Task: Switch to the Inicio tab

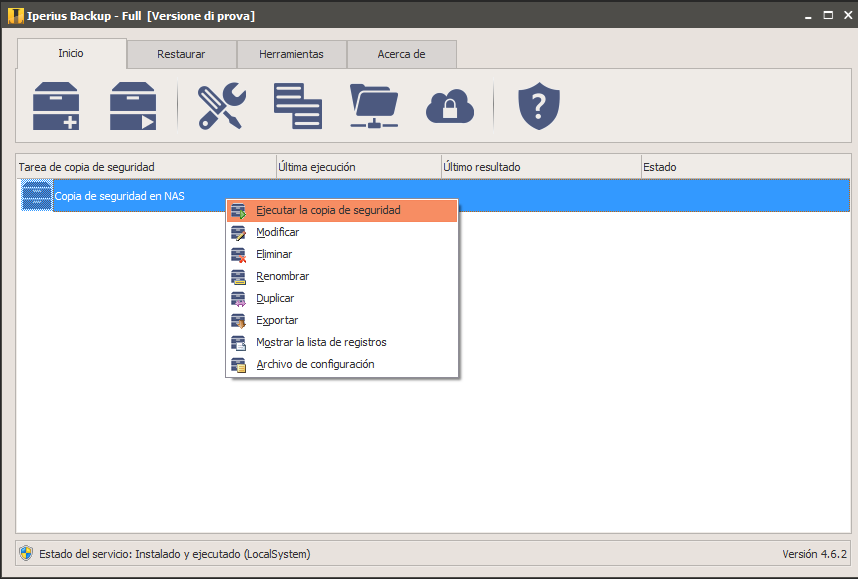Action: [x=72, y=53]
